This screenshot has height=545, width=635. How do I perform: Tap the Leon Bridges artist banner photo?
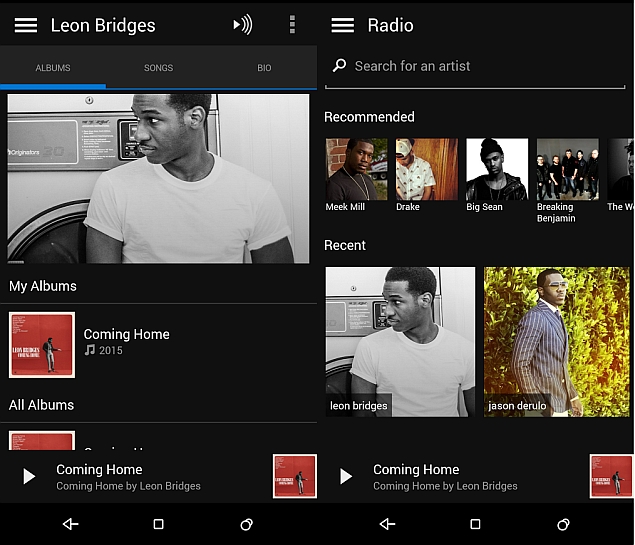[x=158, y=179]
